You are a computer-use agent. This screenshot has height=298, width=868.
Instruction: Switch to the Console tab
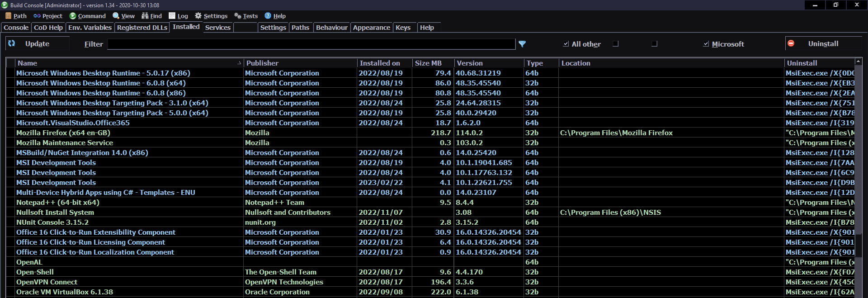[x=16, y=28]
